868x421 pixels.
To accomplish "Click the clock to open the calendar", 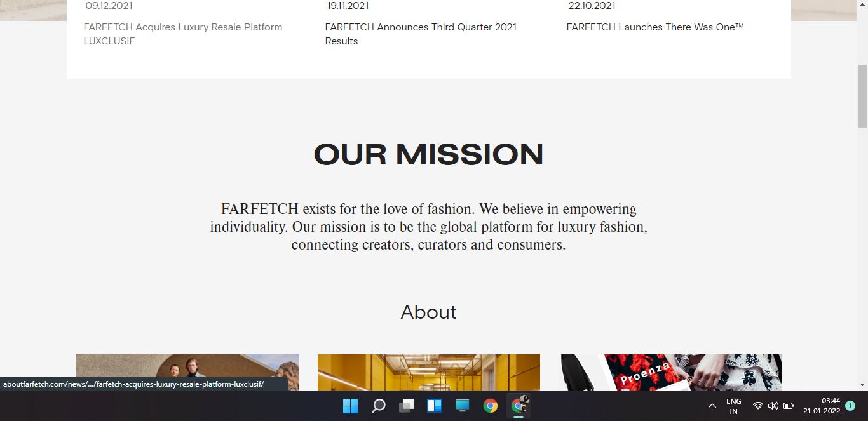I will 820,406.
